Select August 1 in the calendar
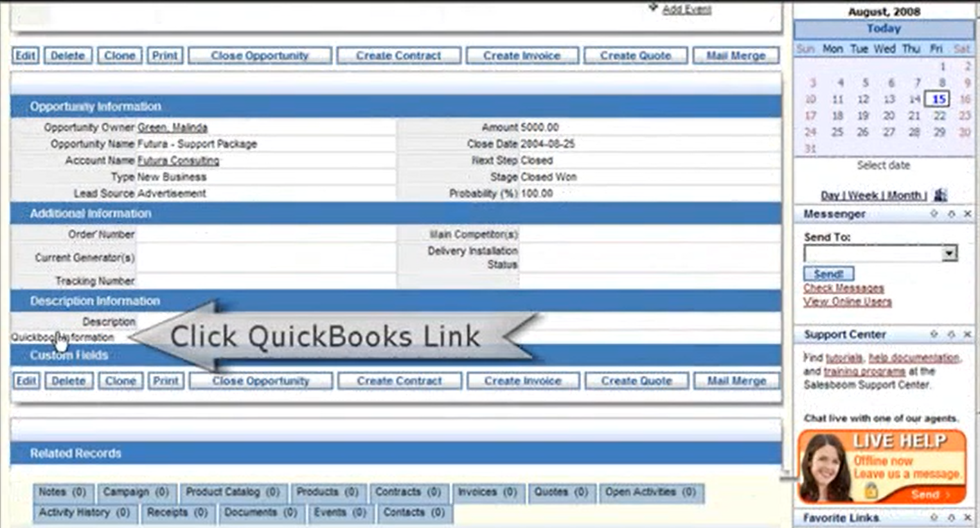This screenshot has width=980, height=528. tap(943, 66)
